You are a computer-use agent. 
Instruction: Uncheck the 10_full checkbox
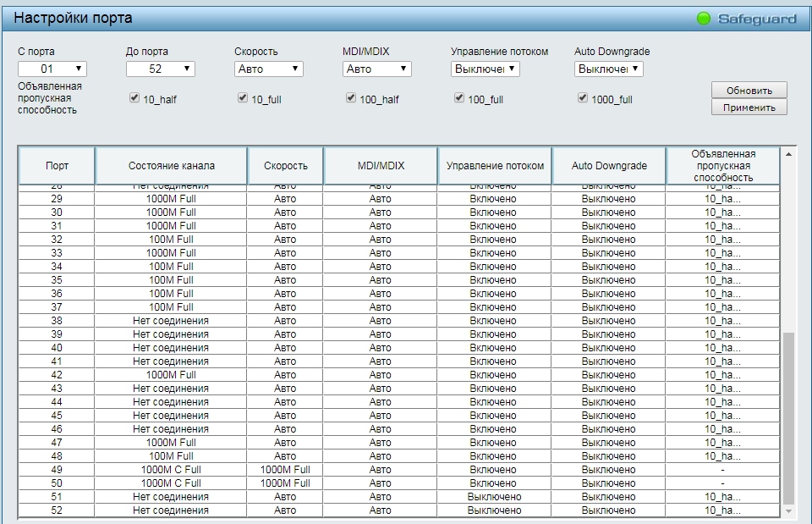243,98
